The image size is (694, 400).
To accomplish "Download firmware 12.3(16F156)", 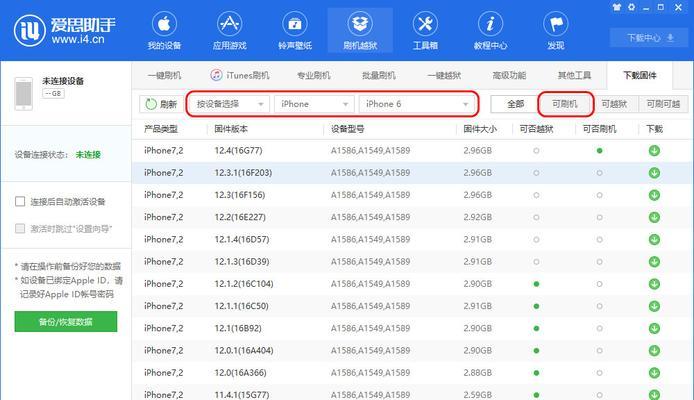I will click(x=654, y=195).
